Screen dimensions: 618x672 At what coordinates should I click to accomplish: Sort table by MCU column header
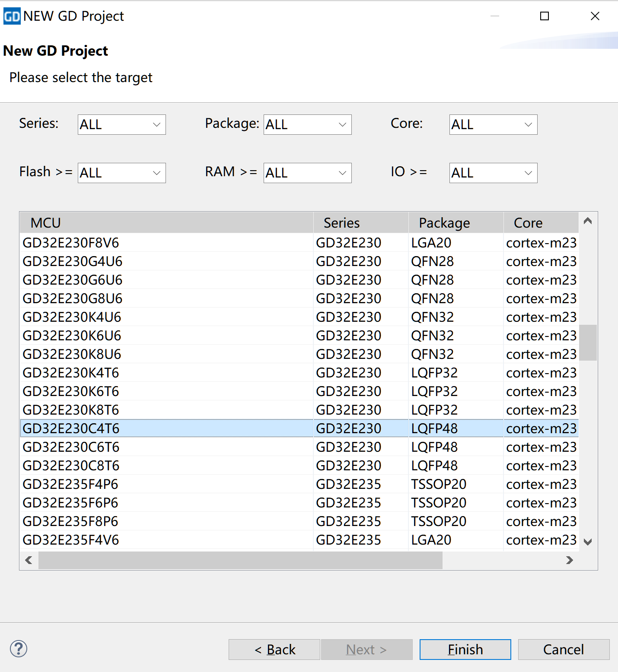click(x=166, y=223)
